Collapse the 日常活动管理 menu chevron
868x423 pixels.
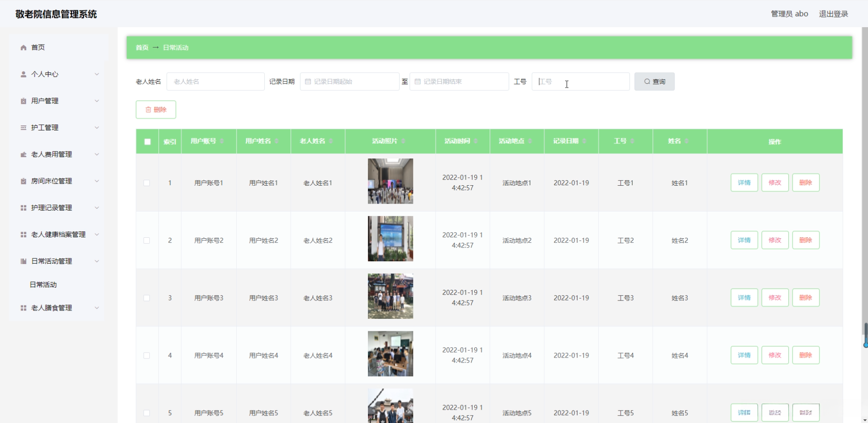click(97, 261)
